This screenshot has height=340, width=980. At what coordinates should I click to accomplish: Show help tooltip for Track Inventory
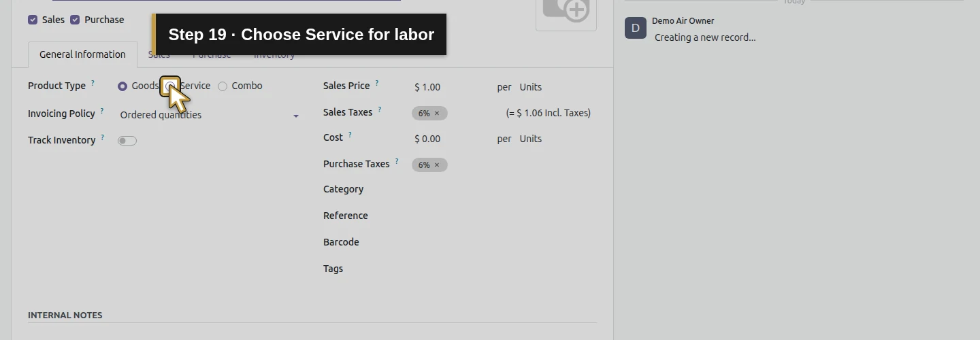[103, 137]
